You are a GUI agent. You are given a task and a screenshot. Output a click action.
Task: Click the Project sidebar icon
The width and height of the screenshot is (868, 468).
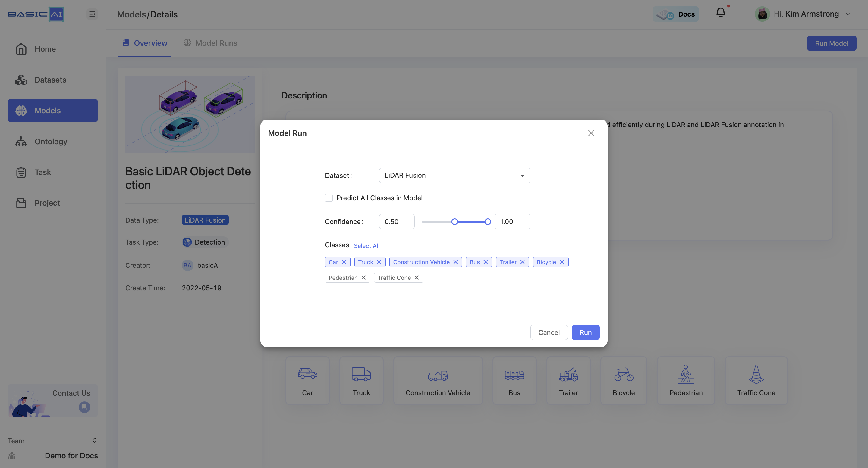21,203
